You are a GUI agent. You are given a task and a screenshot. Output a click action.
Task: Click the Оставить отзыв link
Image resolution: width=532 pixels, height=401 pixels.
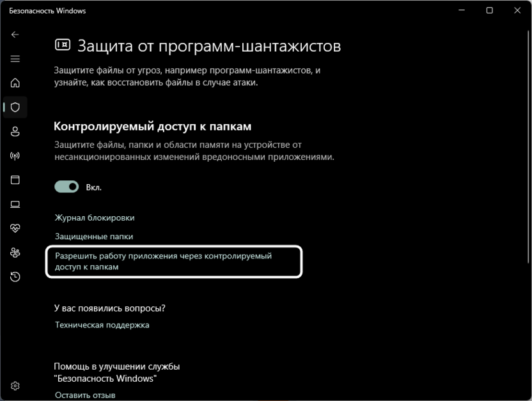[85, 395]
